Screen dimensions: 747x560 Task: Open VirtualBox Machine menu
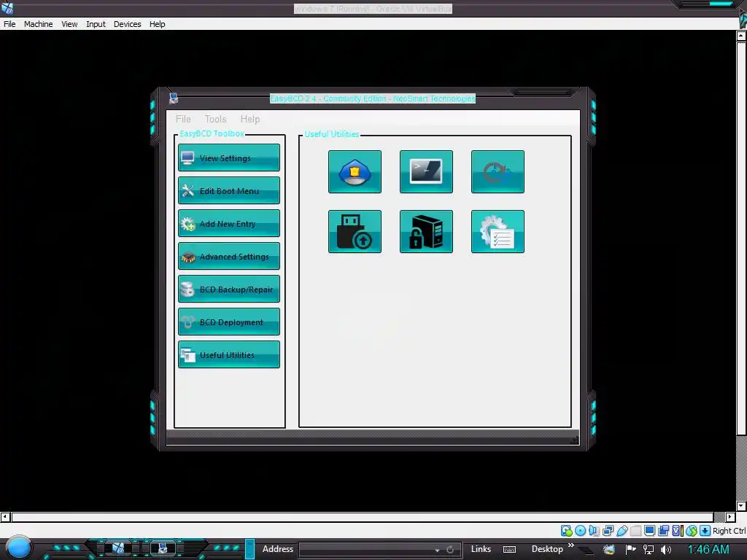pos(38,24)
